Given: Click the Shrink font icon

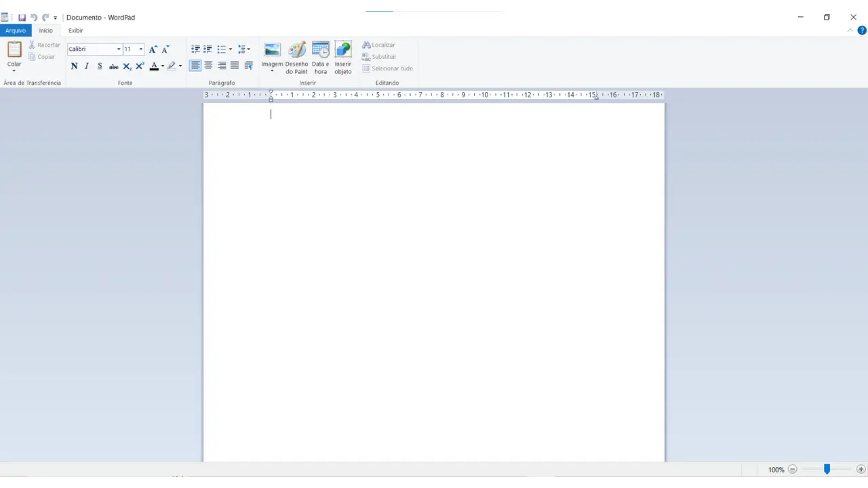Looking at the screenshot, I should (165, 49).
